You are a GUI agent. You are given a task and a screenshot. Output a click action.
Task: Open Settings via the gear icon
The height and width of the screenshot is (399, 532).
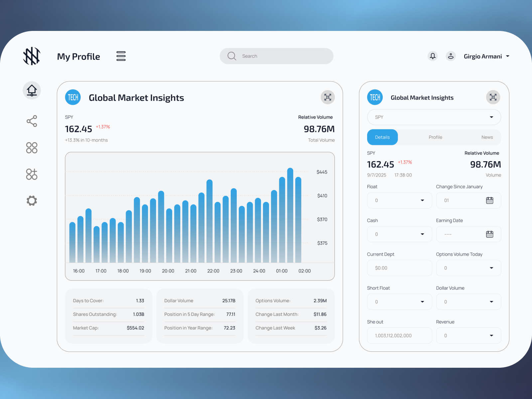point(32,200)
